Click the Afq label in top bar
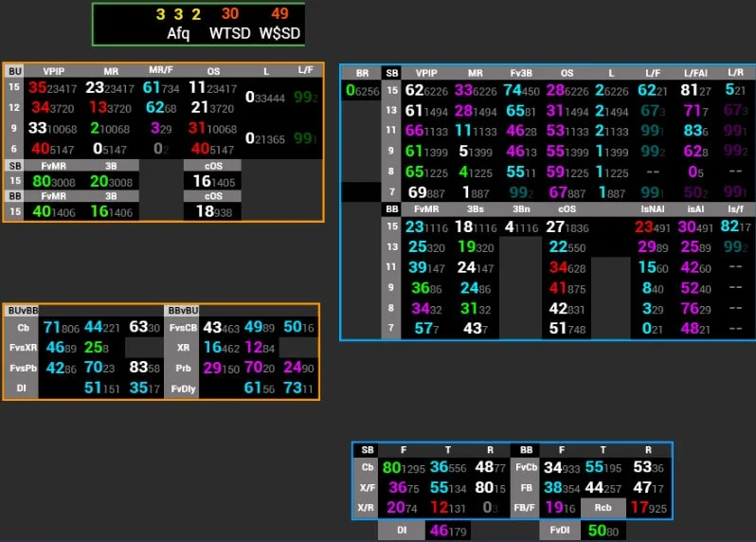Image resolution: width=756 pixels, height=542 pixels. tap(178, 33)
